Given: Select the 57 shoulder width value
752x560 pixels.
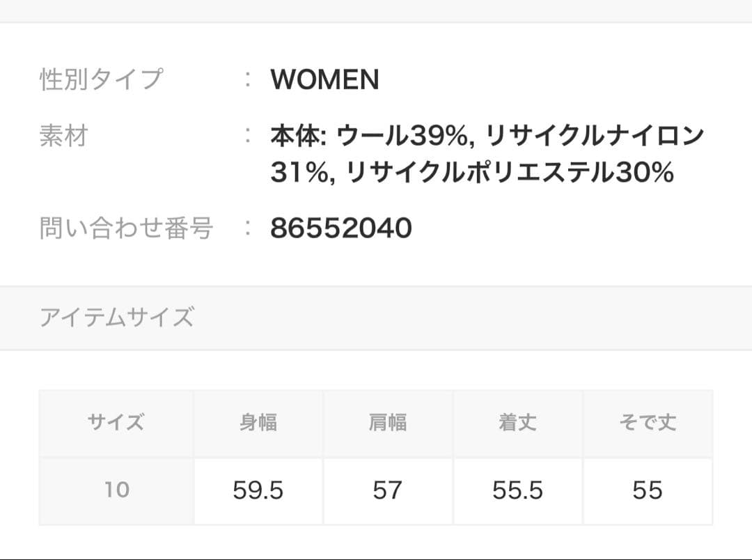Looking at the screenshot, I should pyautogui.click(x=388, y=490).
